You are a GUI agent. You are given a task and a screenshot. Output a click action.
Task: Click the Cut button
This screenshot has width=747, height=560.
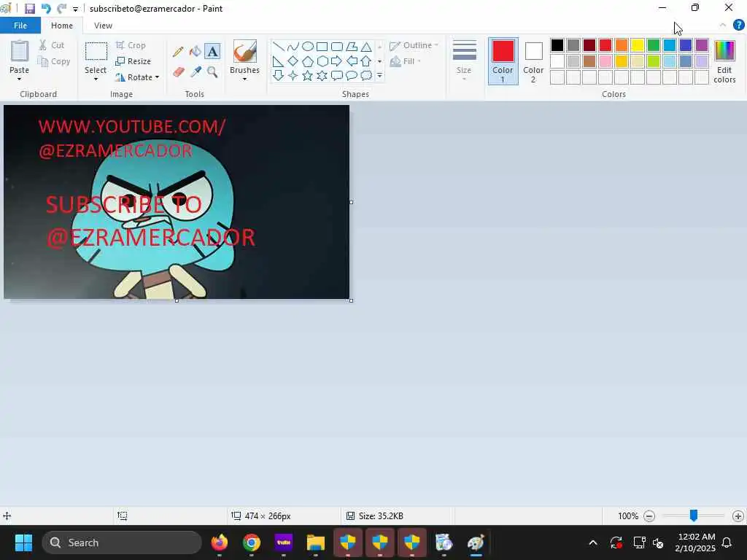pyautogui.click(x=52, y=45)
